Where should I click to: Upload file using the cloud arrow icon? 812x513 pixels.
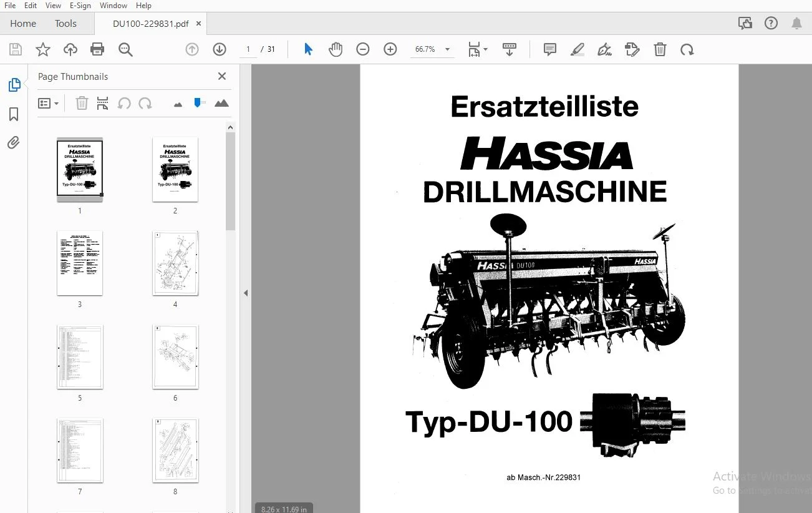70,49
